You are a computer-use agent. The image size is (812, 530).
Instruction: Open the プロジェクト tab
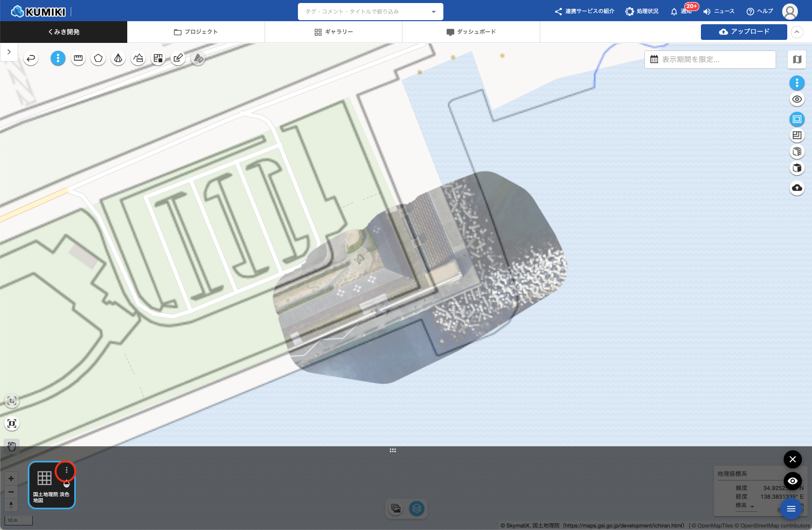[196, 32]
